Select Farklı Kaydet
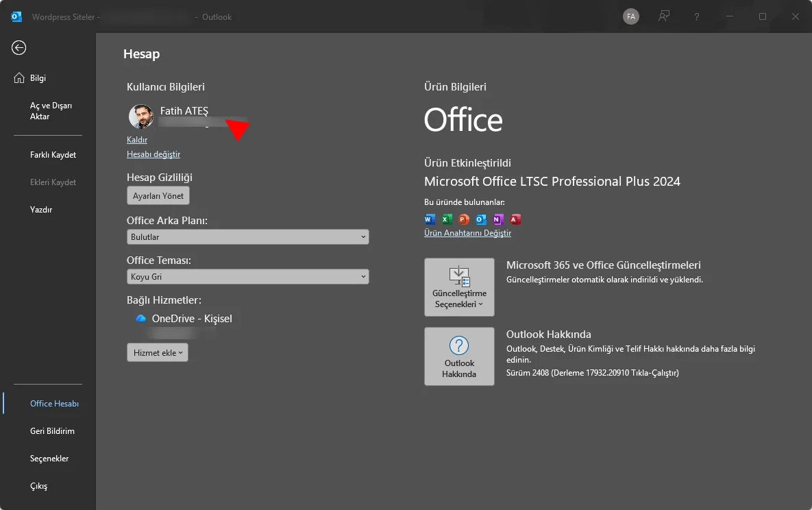 click(53, 155)
